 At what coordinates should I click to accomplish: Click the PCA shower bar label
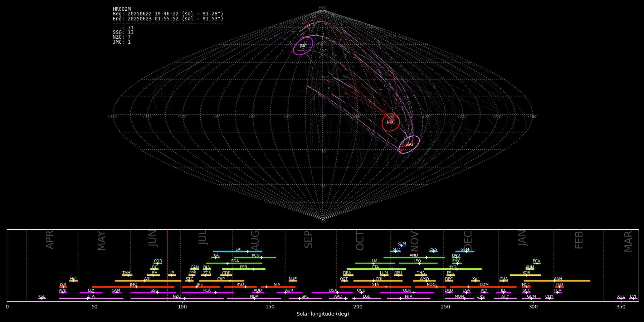tap(207, 291)
